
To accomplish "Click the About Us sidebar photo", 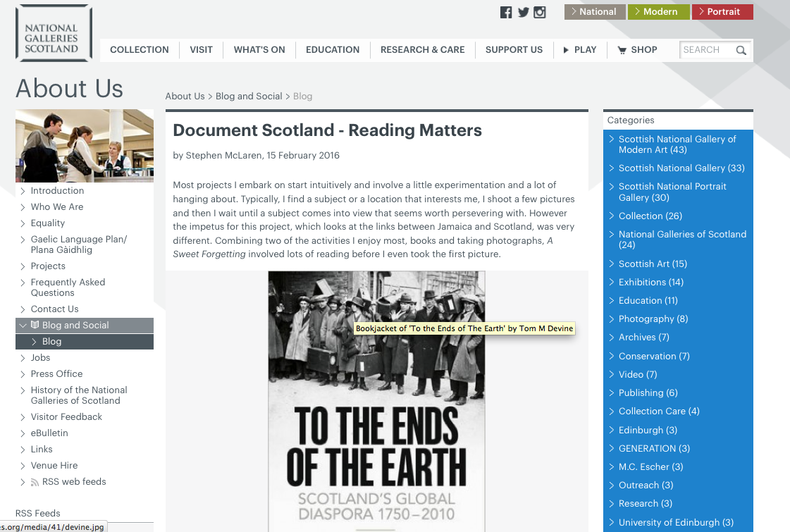I will pyautogui.click(x=85, y=146).
